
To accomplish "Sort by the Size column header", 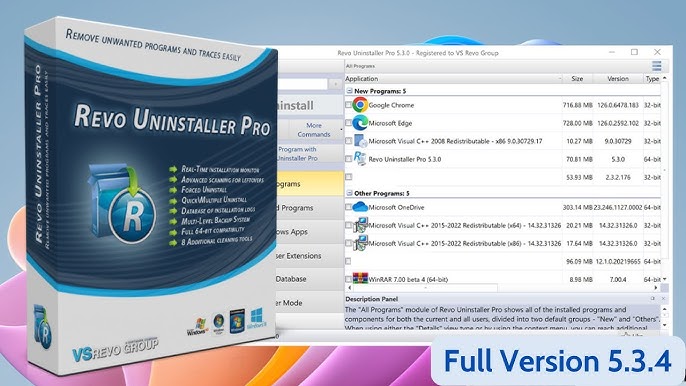I will coord(577,79).
